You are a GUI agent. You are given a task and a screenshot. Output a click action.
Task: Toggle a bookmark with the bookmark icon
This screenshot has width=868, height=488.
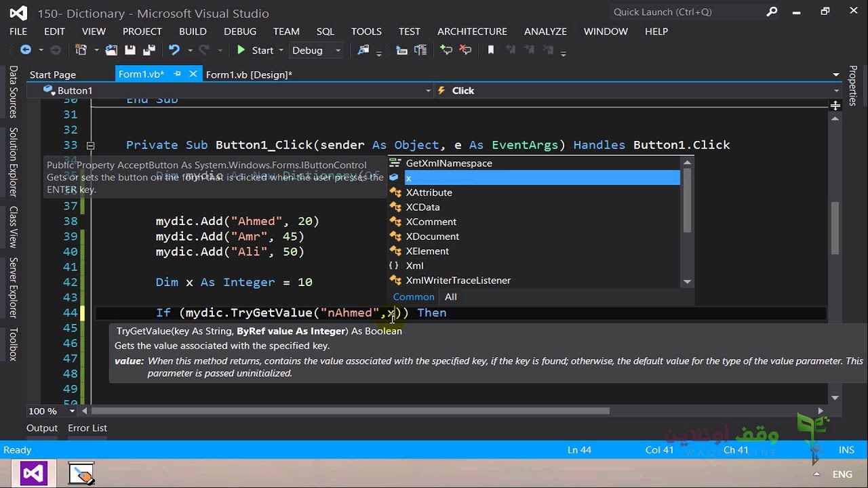pos(491,49)
